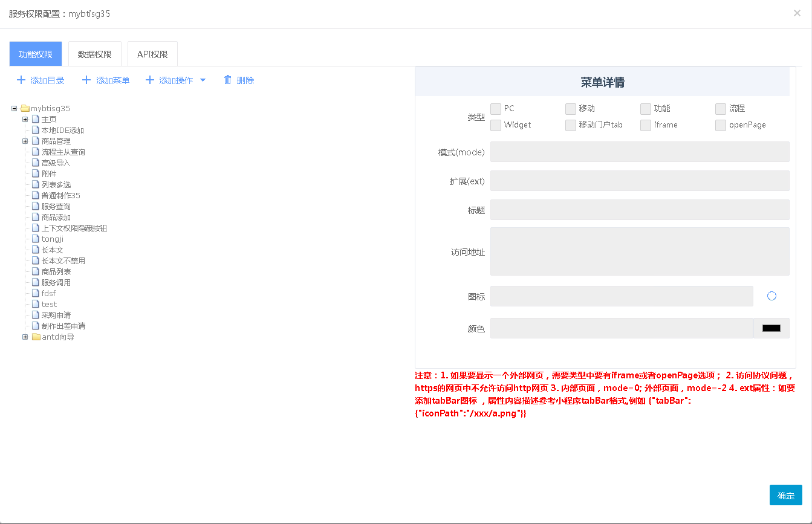Click the trash icon for 删除
Viewport: 812px width, 524px height.
227,80
